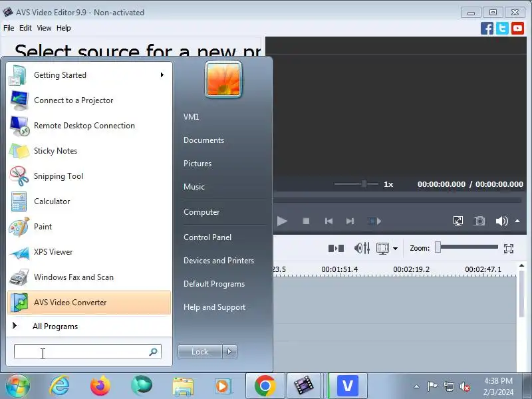This screenshot has width=532, height=399.
Task: Click the search magnifier icon
Action: click(x=154, y=352)
